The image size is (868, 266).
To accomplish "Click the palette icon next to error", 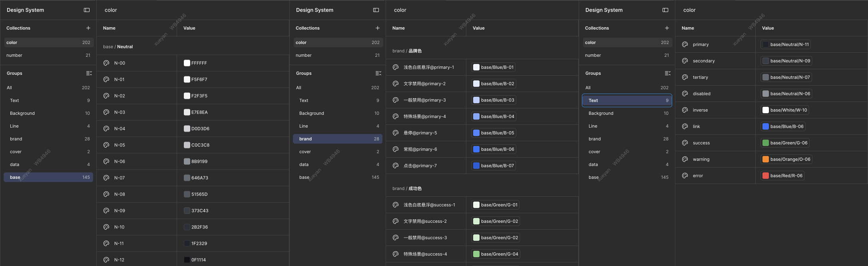I will (685, 176).
